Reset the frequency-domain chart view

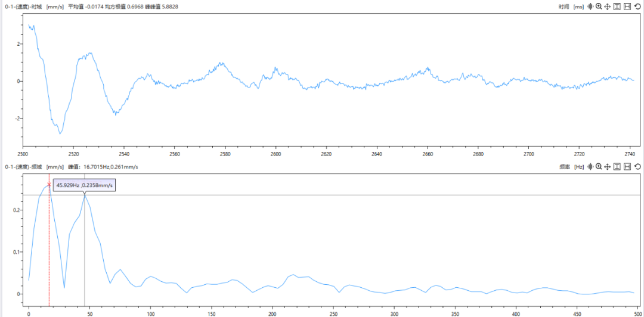click(x=637, y=167)
